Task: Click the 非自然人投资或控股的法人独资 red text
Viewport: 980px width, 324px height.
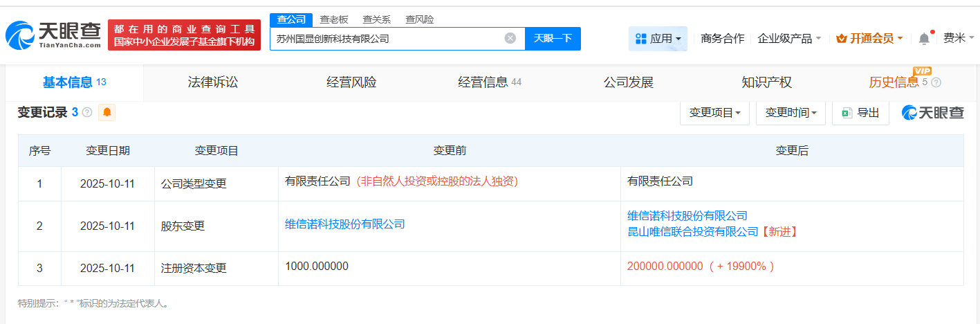Action: [438, 181]
